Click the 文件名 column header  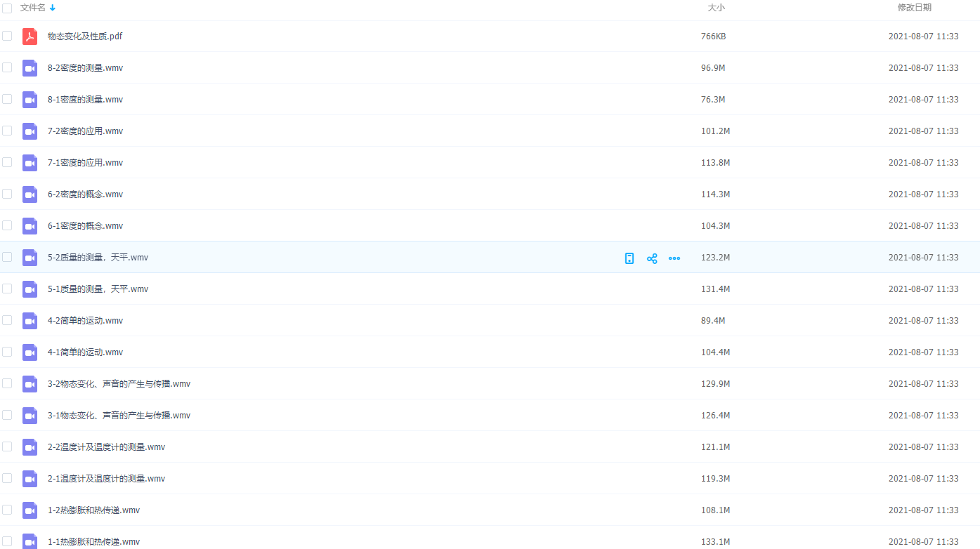[32, 8]
